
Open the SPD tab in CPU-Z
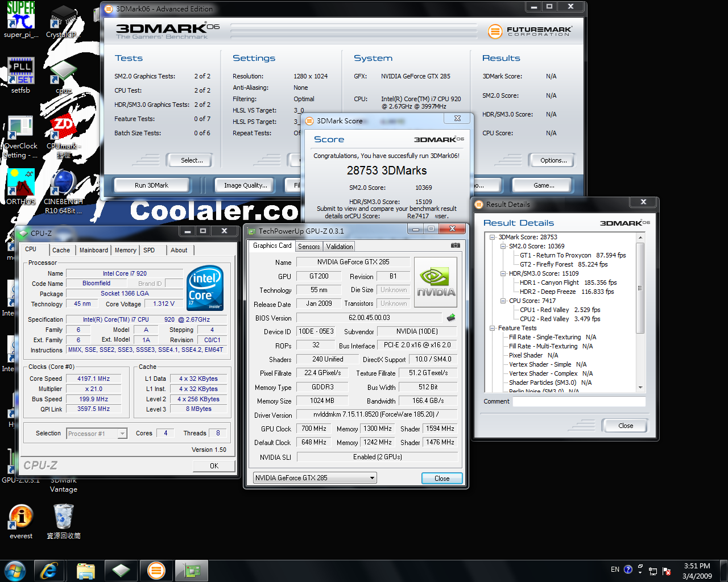click(x=149, y=250)
